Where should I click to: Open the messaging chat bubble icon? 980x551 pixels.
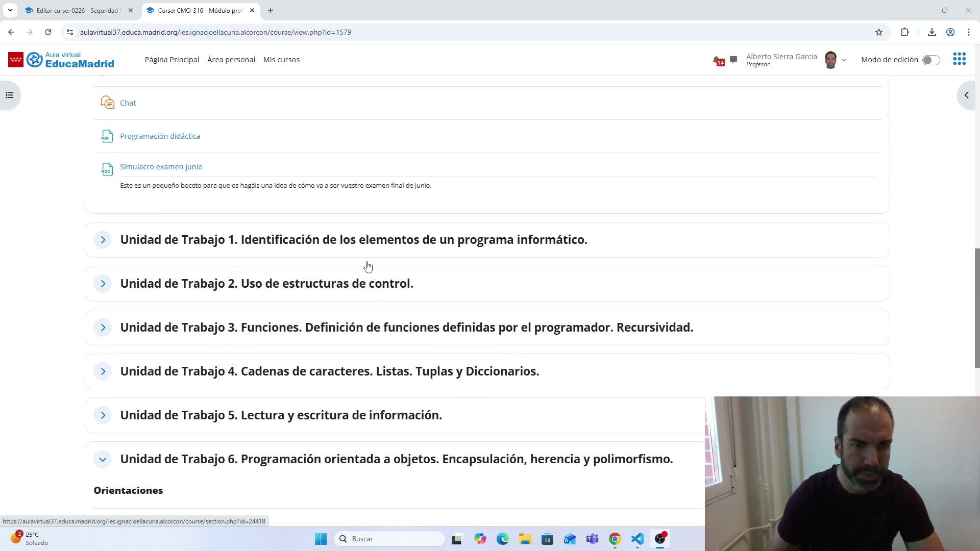733,60
